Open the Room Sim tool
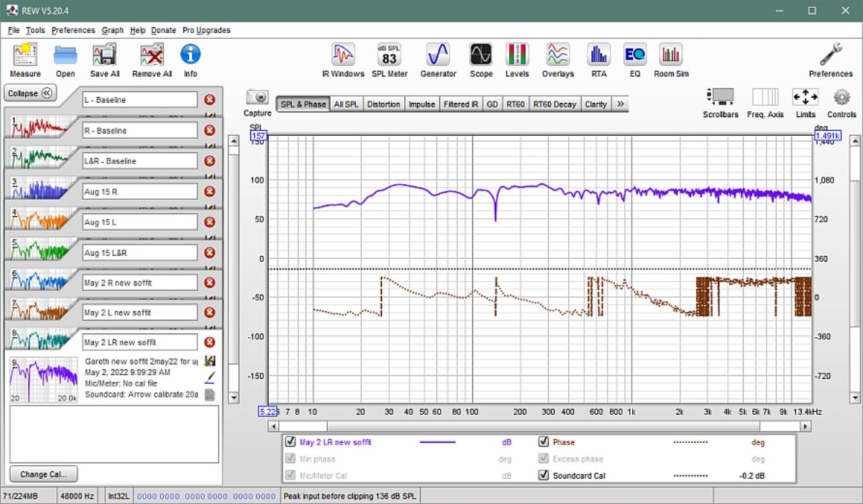The image size is (863, 504). (671, 55)
